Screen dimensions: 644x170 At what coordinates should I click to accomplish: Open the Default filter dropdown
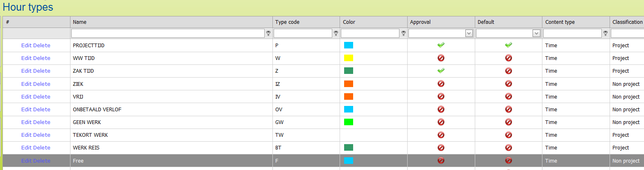[536, 33]
